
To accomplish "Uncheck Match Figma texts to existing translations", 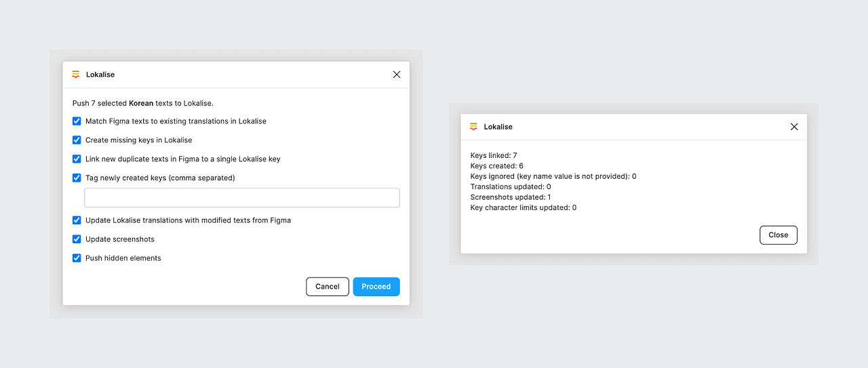I will point(77,121).
